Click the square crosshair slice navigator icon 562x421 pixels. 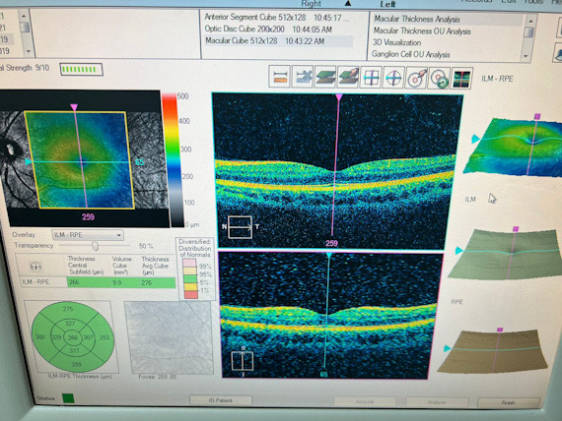click(x=371, y=77)
